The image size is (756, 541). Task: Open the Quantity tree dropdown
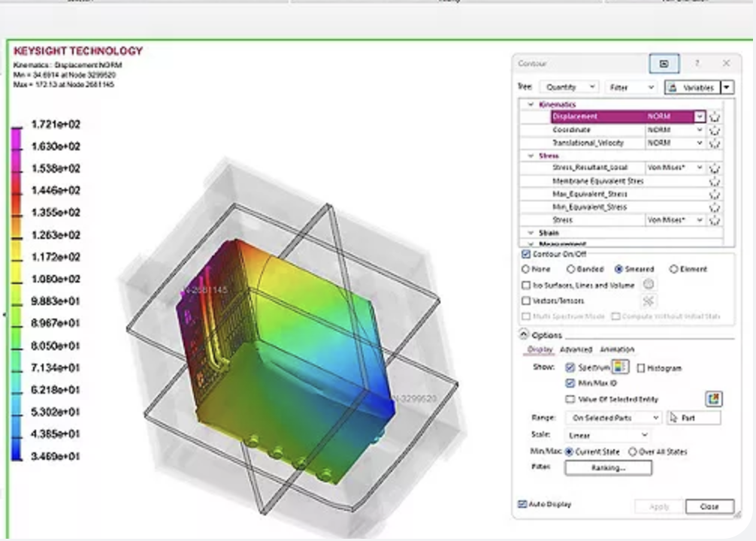(570, 87)
